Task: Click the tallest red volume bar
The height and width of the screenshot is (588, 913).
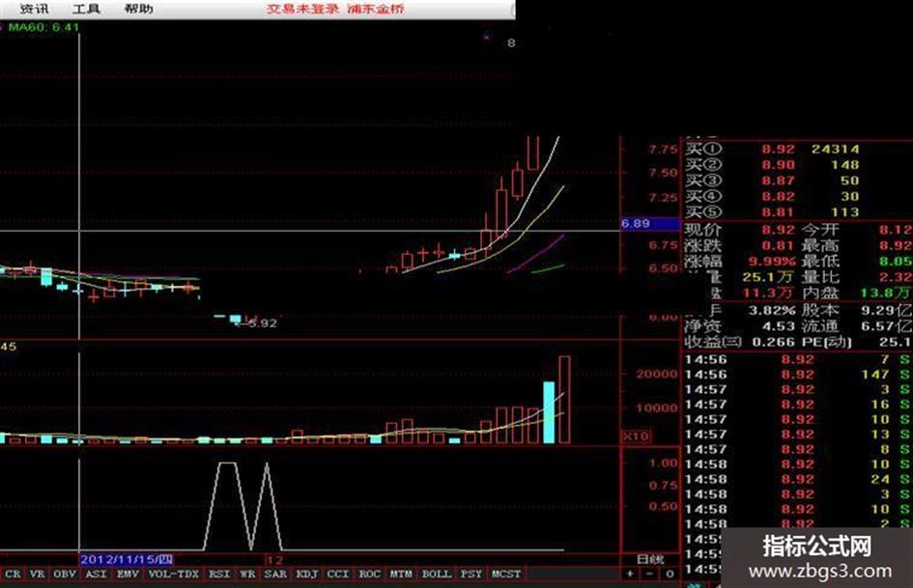Action: click(564, 400)
